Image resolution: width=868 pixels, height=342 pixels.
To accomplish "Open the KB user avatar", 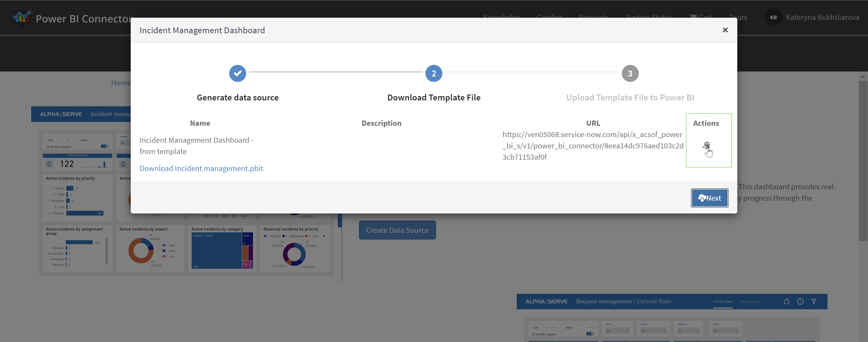I will [x=773, y=17].
